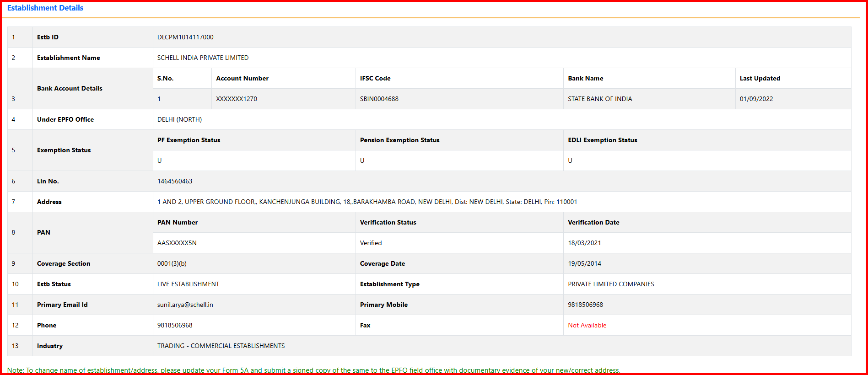Select the Lin No. value 1464560463
868x375 pixels.
click(175, 181)
